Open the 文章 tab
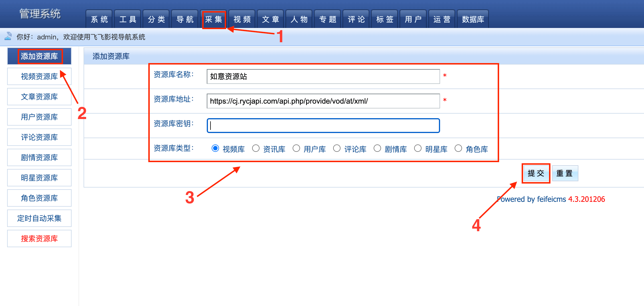 [x=270, y=19]
